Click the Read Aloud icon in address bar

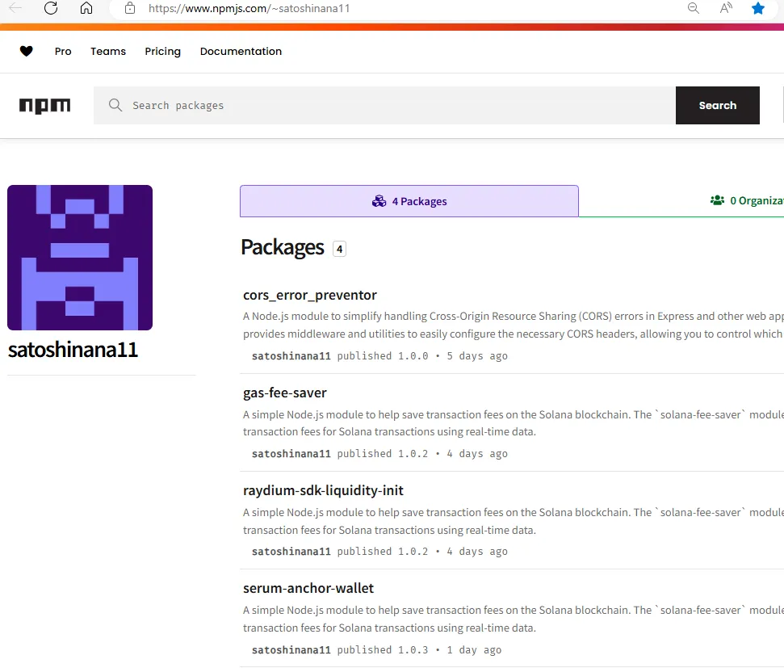(x=726, y=8)
